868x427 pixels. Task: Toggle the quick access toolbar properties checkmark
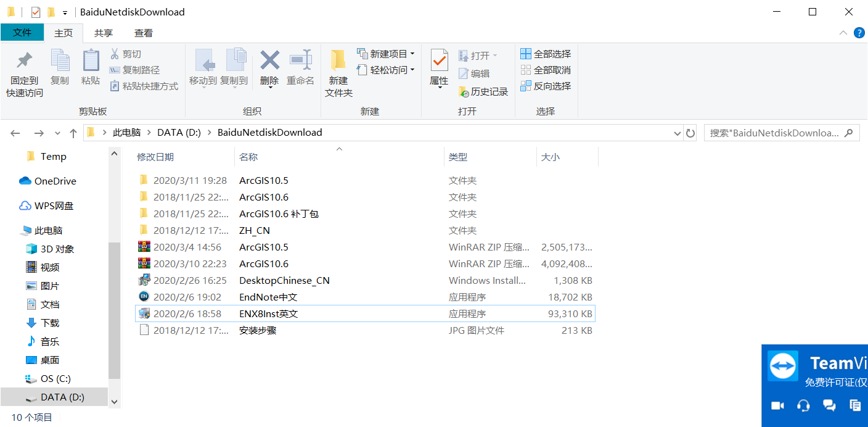pos(36,12)
